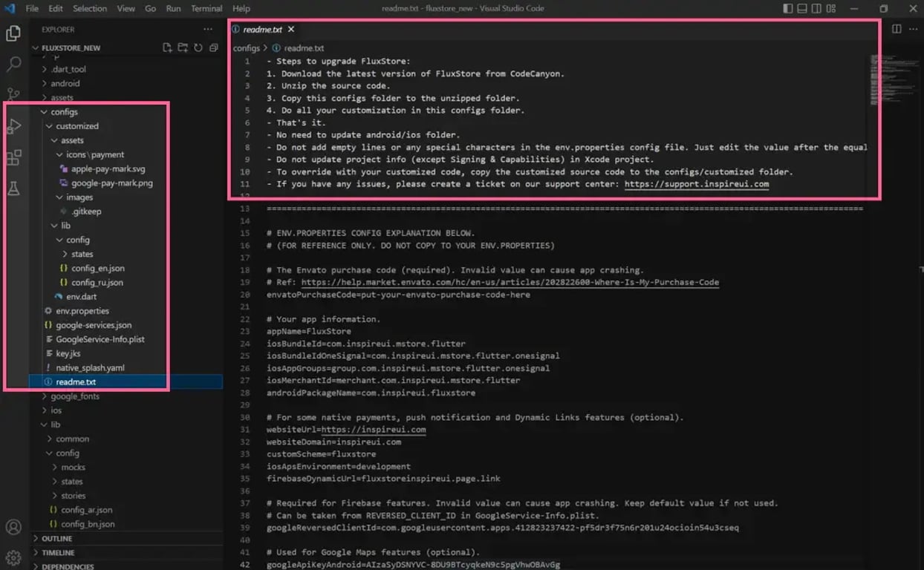Open the Edit menu
This screenshot has width=924, height=570.
pyautogui.click(x=56, y=9)
